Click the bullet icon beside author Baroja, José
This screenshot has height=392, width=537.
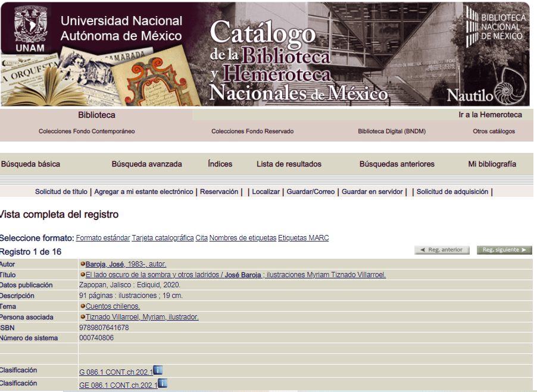pos(82,264)
